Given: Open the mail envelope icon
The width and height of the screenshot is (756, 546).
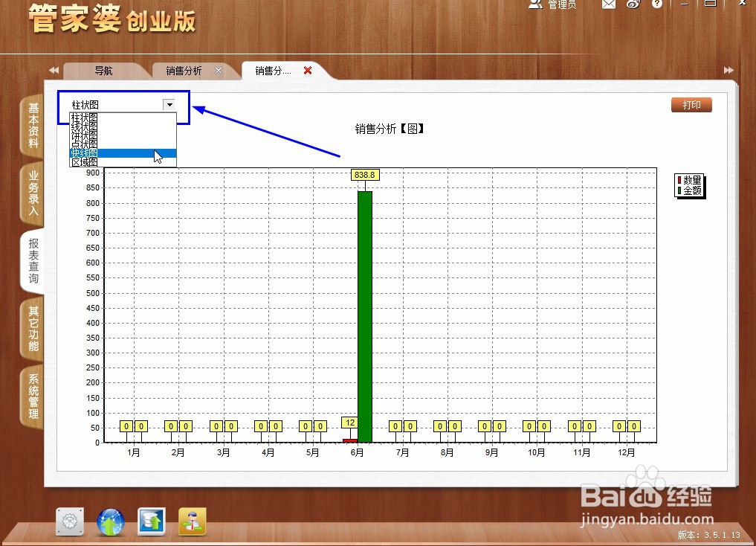Looking at the screenshot, I should pyautogui.click(x=609, y=4).
